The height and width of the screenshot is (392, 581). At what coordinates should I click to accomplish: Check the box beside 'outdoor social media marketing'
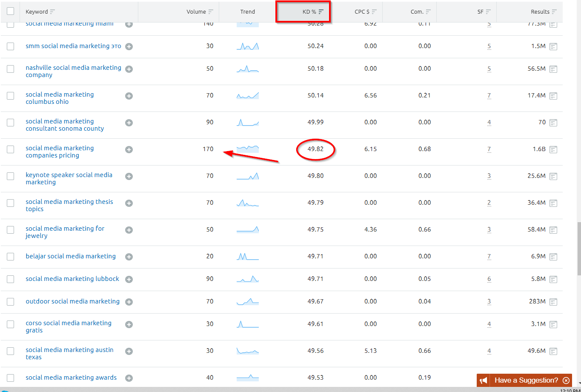tap(11, 302)
